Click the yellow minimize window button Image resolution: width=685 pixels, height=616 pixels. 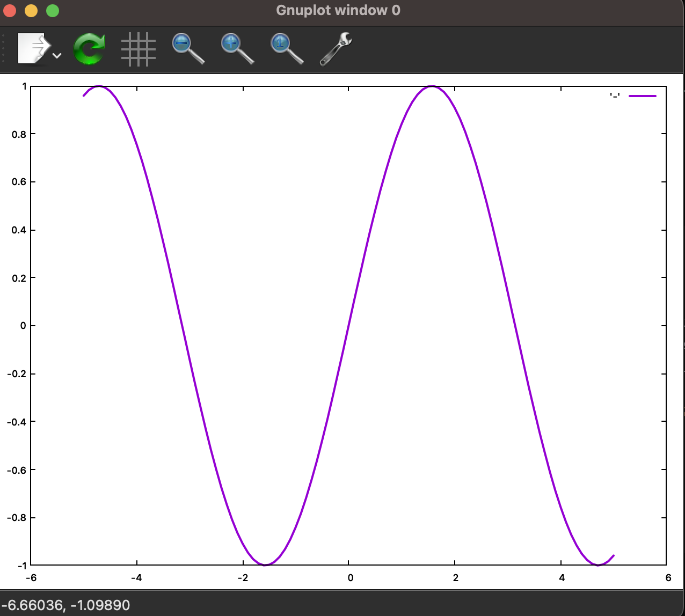[31, 10]
